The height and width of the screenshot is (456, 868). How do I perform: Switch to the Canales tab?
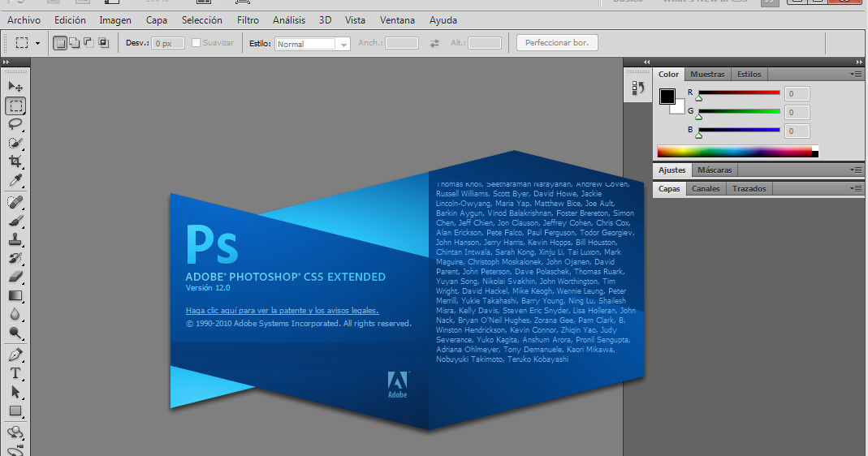(706, 189)
